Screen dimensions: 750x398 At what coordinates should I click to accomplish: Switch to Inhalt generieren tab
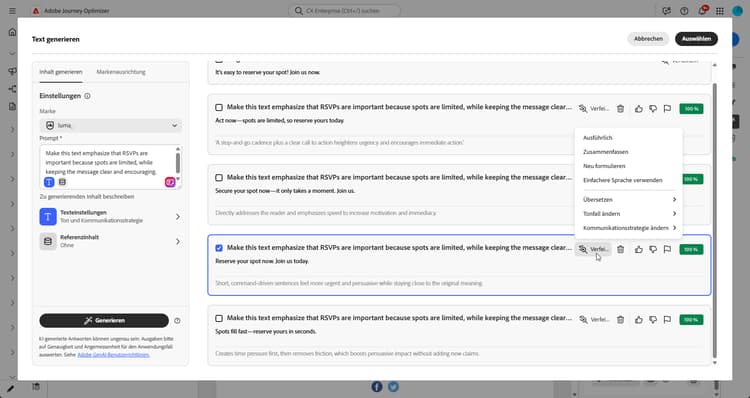61,72
